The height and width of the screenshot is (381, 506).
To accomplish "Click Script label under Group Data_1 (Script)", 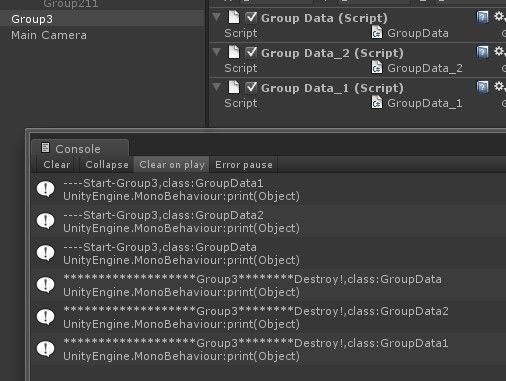I will click(x=241, y=103).
